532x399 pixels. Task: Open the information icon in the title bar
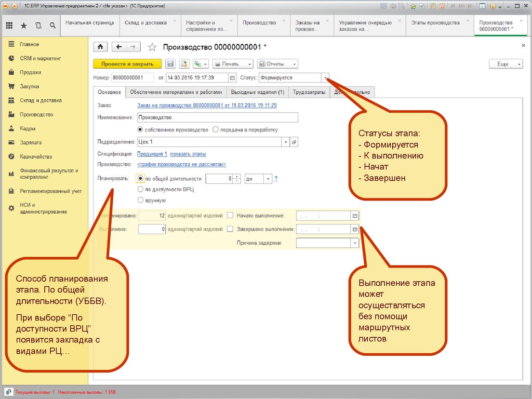493,6
